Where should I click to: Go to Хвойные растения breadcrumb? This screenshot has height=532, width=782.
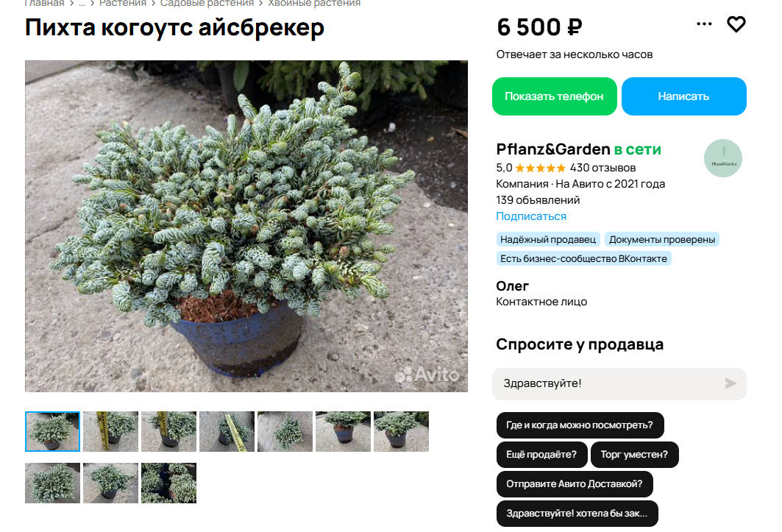click(314, 4)
